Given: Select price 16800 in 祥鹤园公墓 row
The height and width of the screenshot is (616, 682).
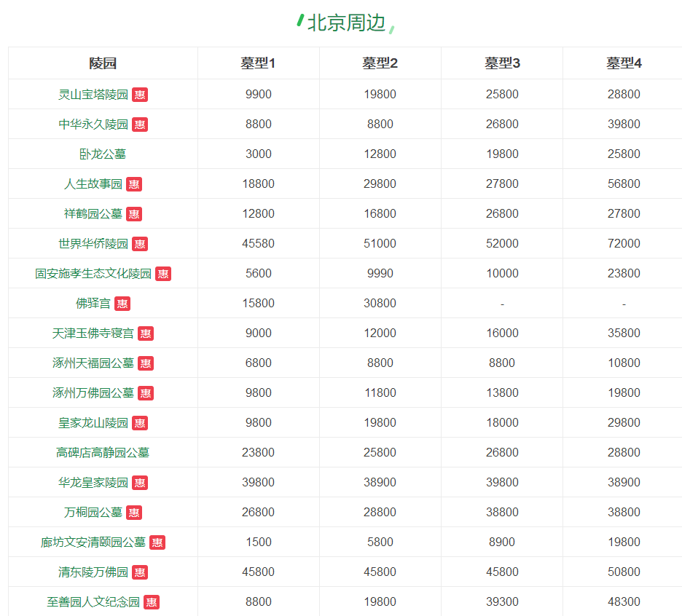Looking at the screenshot, I should click(x=380, y=214).
